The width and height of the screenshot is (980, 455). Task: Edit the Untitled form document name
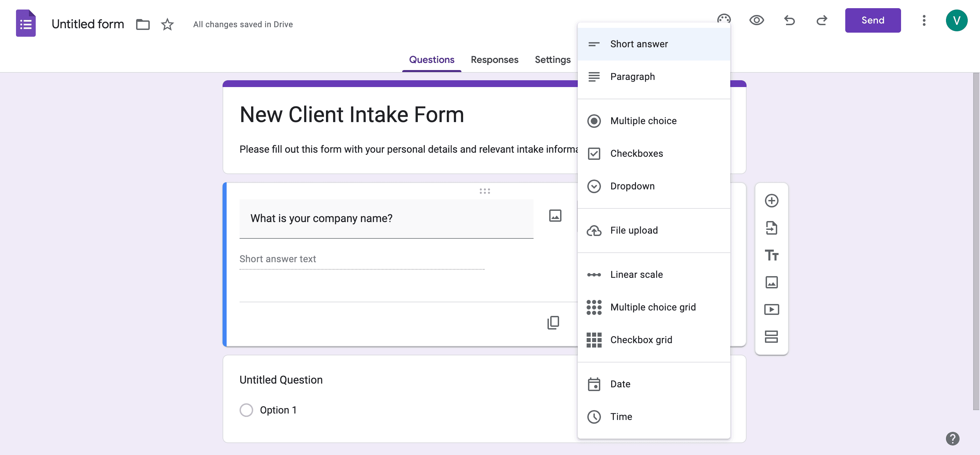coord(88,24)
